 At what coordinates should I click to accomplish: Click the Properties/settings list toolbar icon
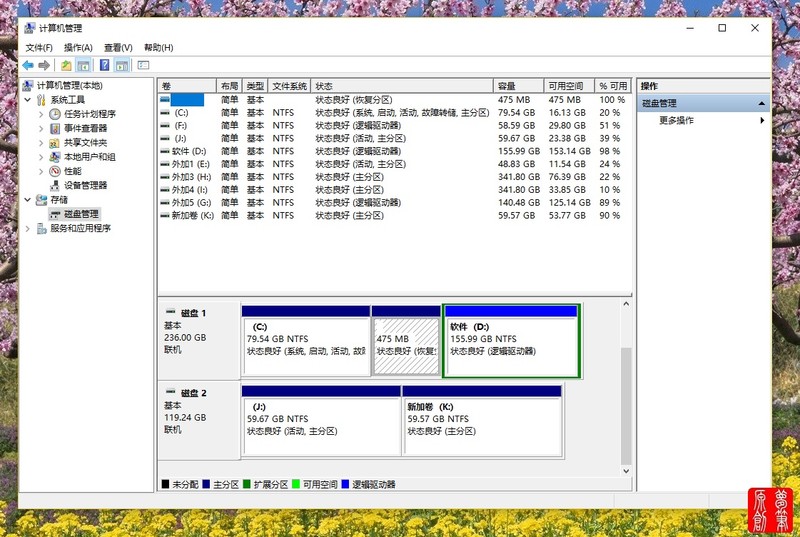pyautogui.click(x=143, y=65)
